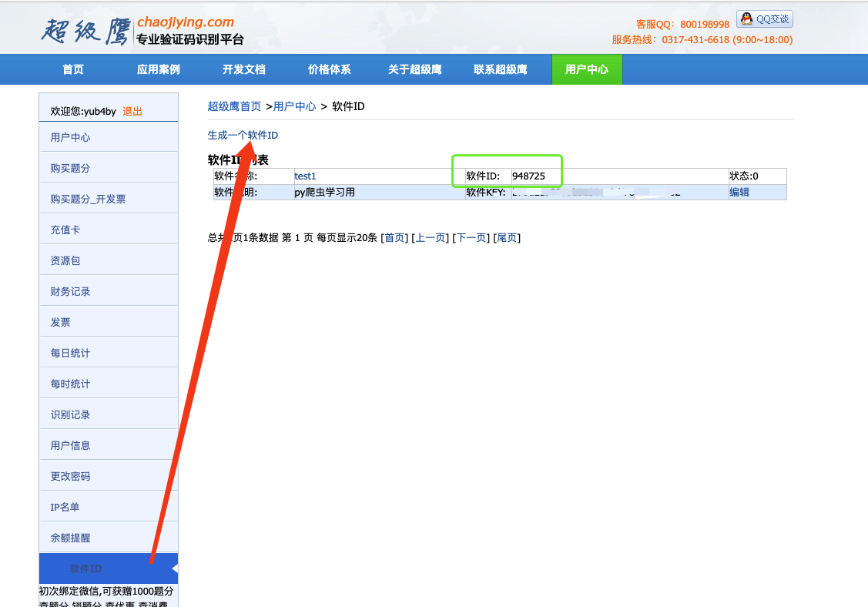868x607 pixels.
Task: Open the 超级鹰 logo homepage
Action: (86, 31)
